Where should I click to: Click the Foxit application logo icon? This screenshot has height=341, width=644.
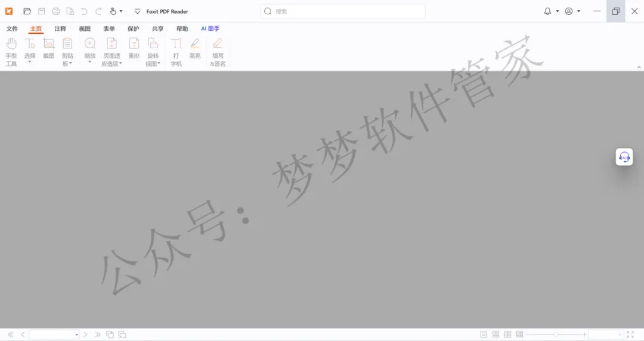[9, 11]
